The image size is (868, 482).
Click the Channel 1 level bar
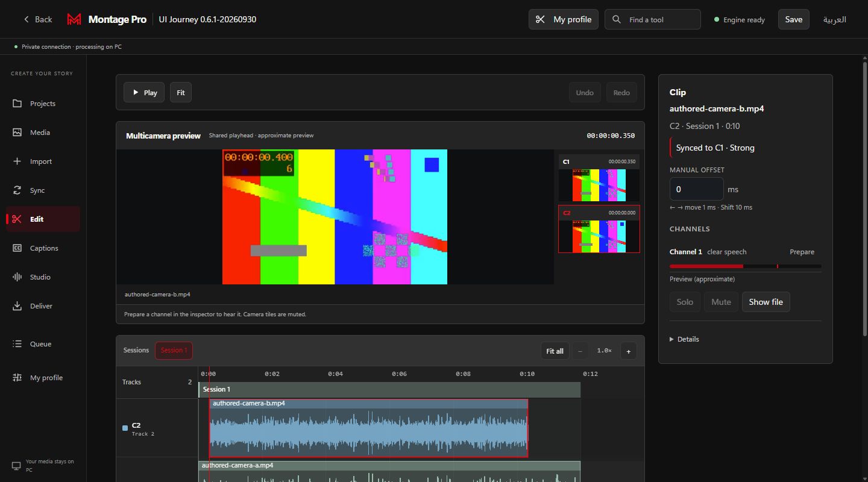(745, 266)
